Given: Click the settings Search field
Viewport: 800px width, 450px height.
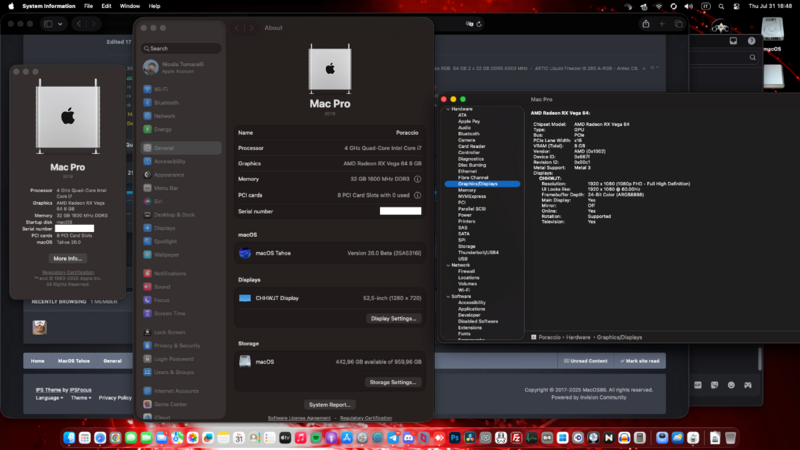Looking at the screenshot, I should (x=180, y=48).
